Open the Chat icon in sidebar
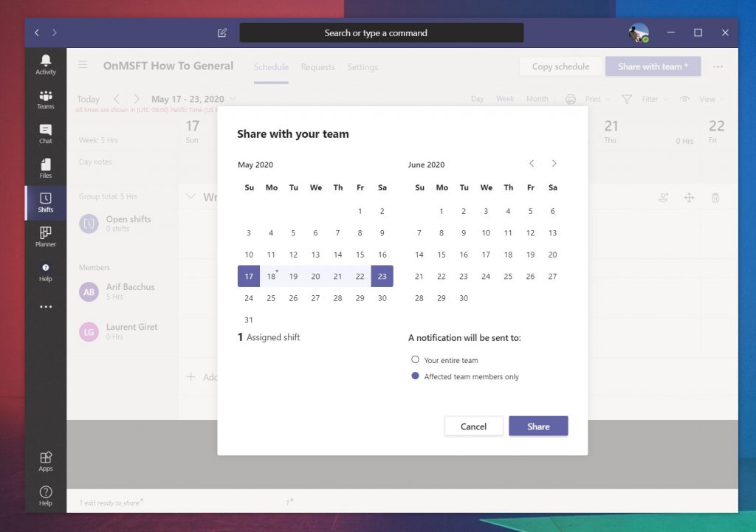The height and width of the screenshot is (532, 756). (45, 134)
